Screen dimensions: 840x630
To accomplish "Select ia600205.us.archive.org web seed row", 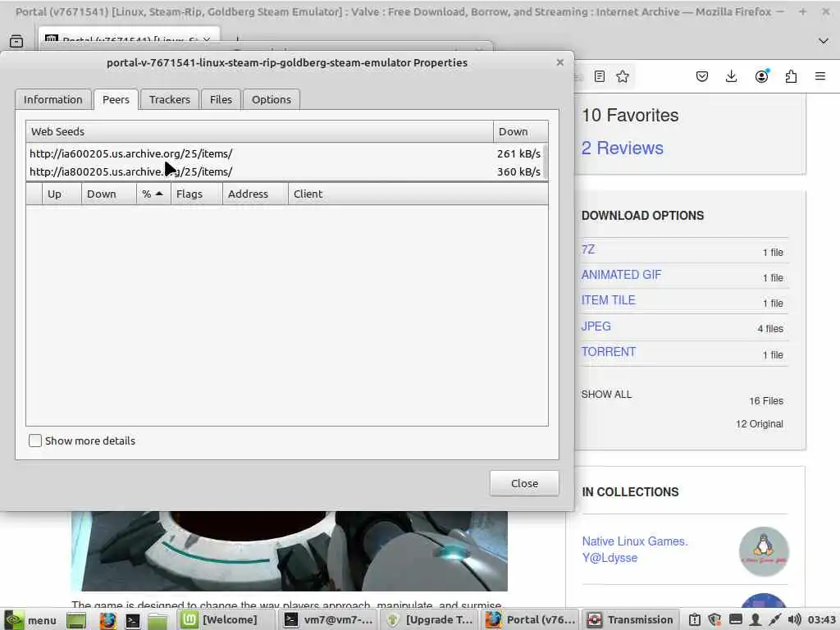I will [285, 153].
